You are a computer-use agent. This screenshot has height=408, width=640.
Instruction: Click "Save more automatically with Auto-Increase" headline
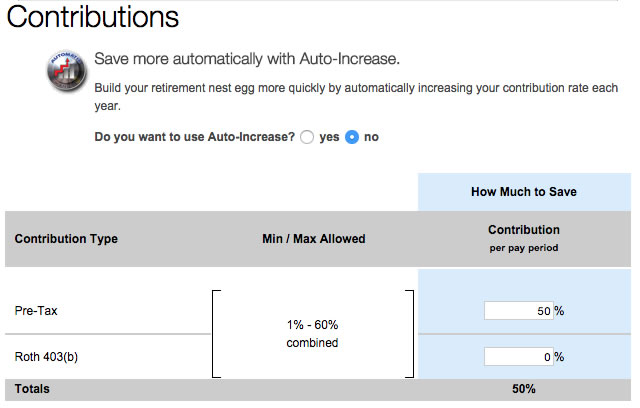pos(246,59)
